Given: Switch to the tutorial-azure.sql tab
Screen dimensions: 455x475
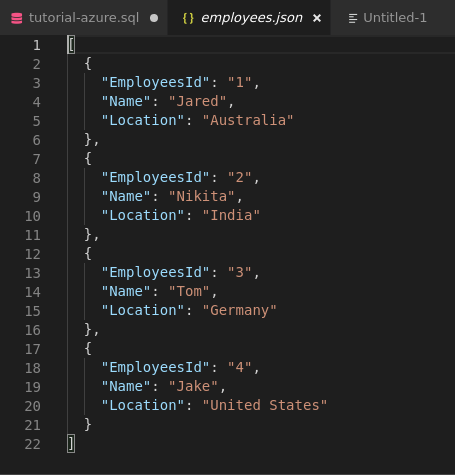Looking at the screenshot, I should (83, 18).
